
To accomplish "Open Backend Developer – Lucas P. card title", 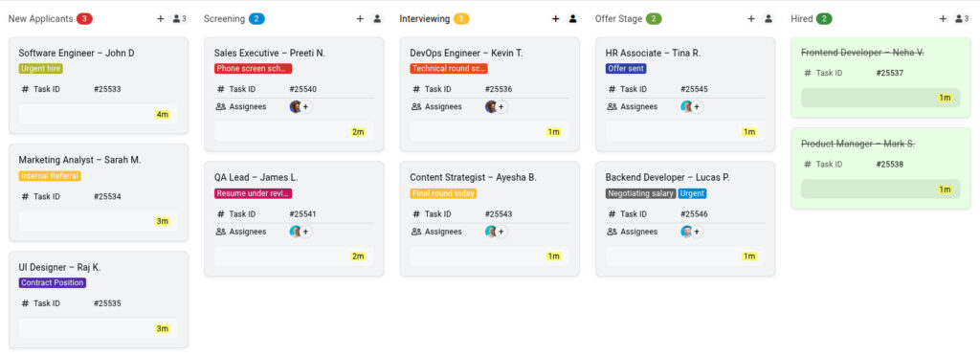I will pyautogui.click(x=667, y=177).
